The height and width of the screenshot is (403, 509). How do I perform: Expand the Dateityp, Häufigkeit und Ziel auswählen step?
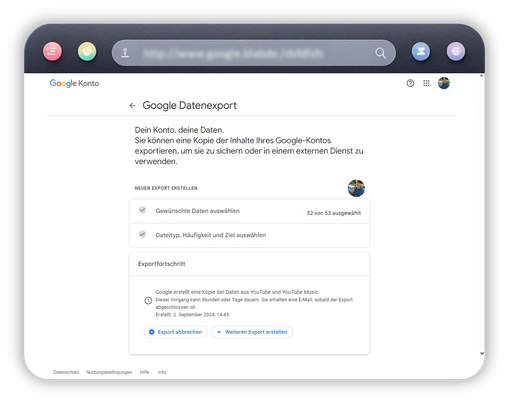click(x=249, y=235)
